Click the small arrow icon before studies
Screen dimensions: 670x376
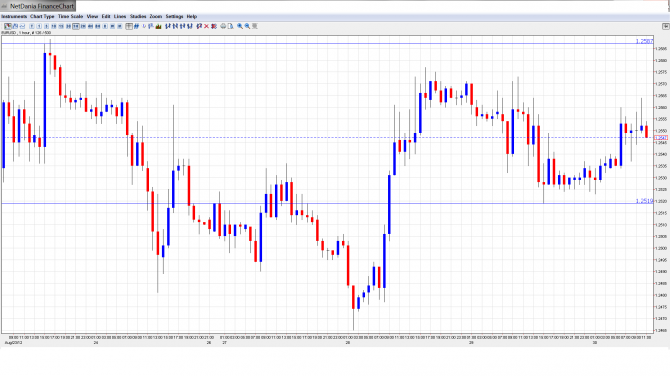pos(144,26)
